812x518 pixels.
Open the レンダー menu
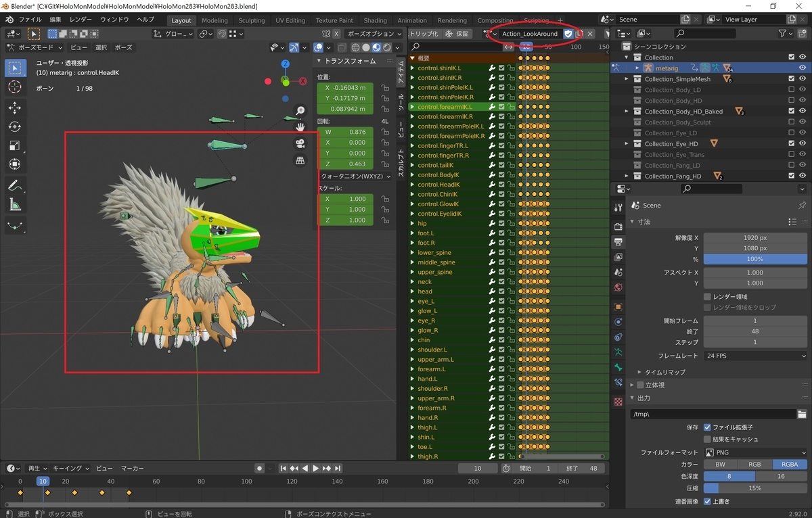(81, 20)
